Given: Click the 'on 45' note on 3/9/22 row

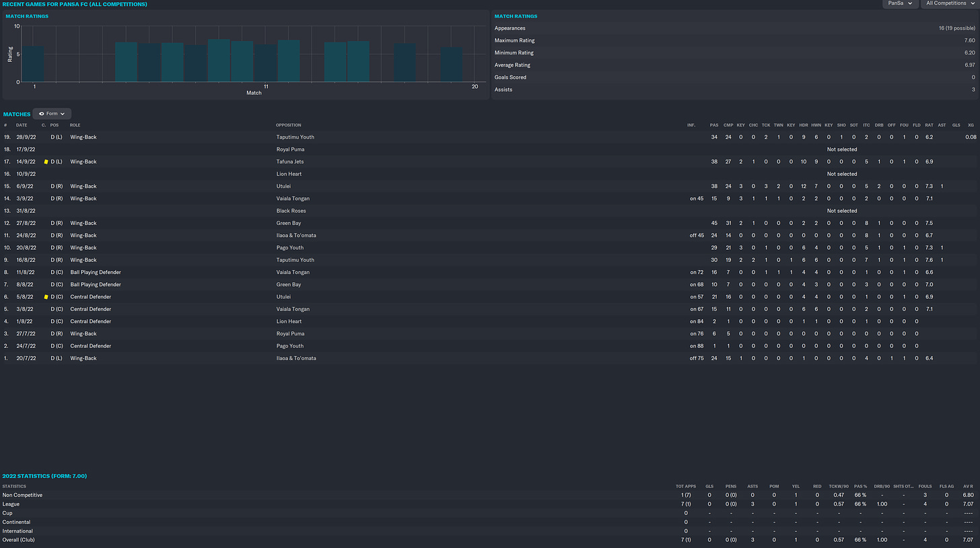Looking at the screenshot, I should coord(696,199).
